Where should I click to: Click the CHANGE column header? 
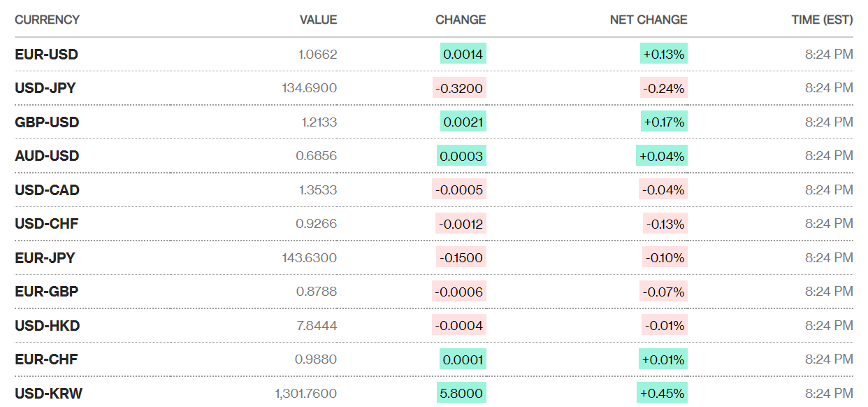click(461, 20)
